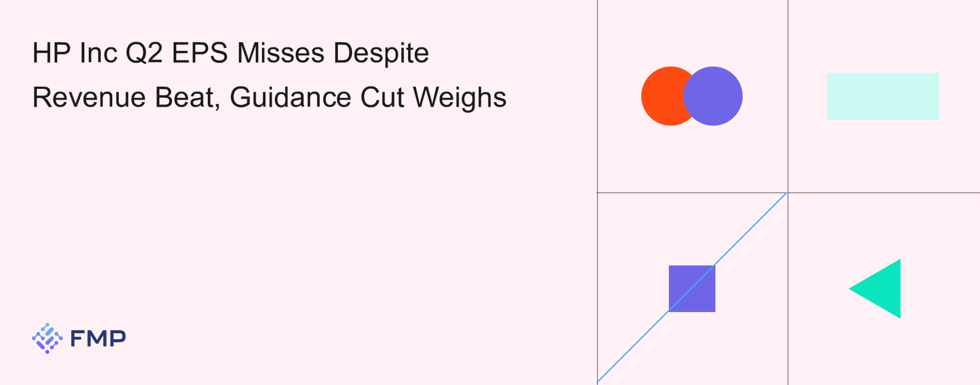Click the mint green rectangle
Image resolution: width=980 pixels, height=385 pixels.
coord(883,96)
